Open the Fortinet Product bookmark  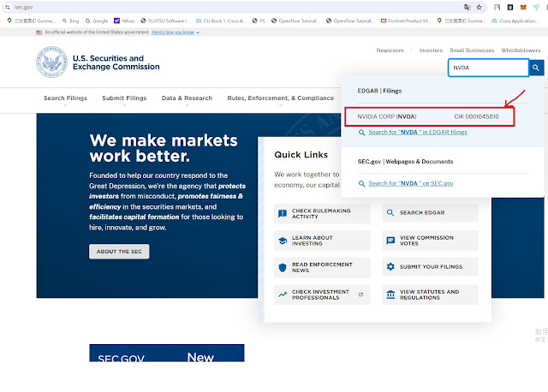coord(406,21)
